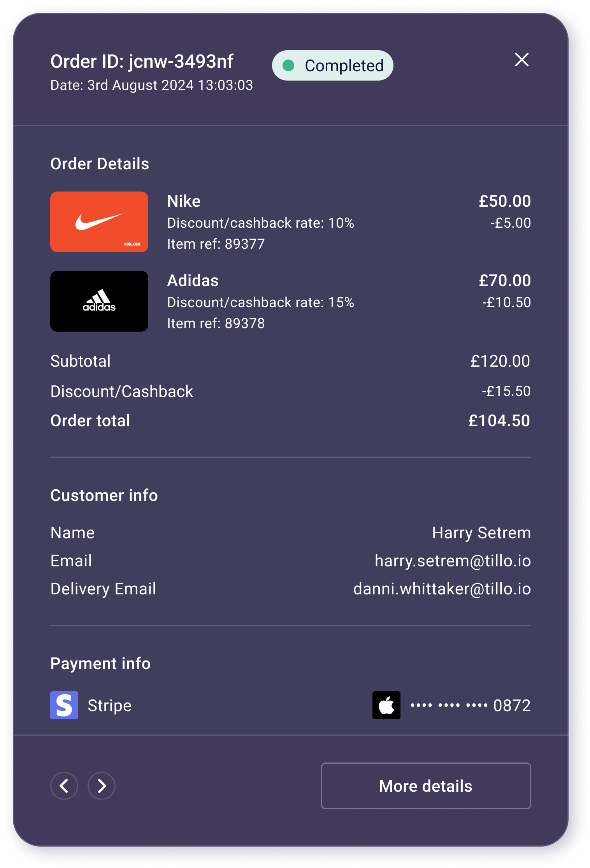Click the Adidas gift card thumbnail
Viewport: 590px width, 868px height.
pyautogui.click(x=99, y=301)
